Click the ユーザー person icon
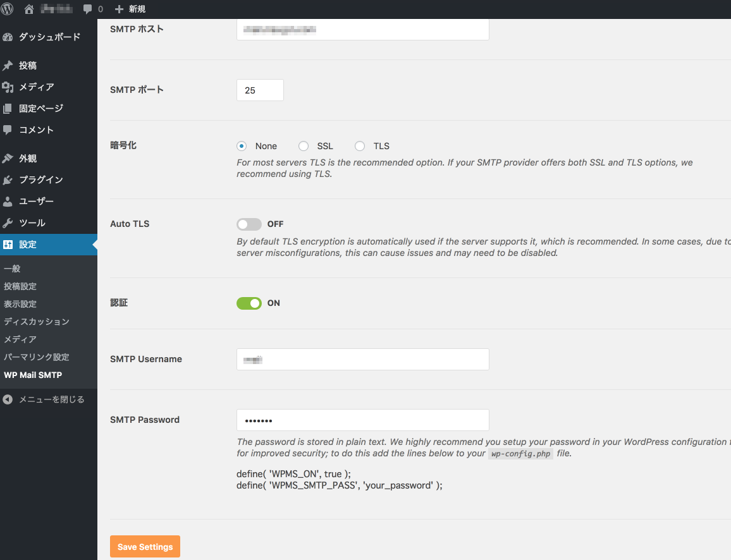Screen dimensions: 731x560 pyautogui.click(x=8, y=201)
